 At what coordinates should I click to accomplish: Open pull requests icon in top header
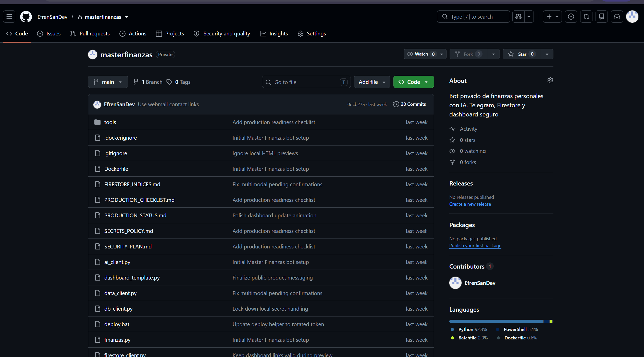586,17
